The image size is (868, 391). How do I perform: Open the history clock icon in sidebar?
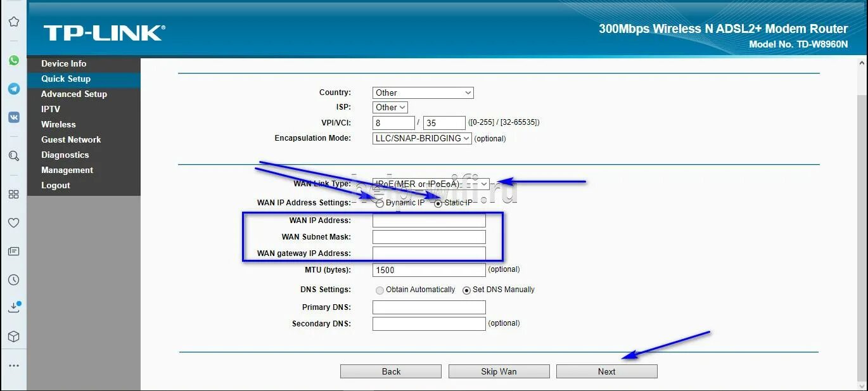pos(13,280)
